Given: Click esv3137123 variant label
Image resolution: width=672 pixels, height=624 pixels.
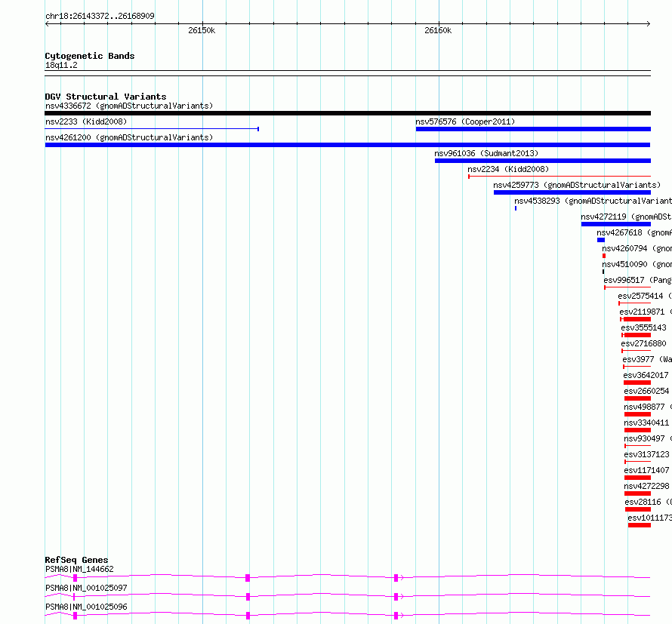Looking at the screenshot, I should (647, 454).
